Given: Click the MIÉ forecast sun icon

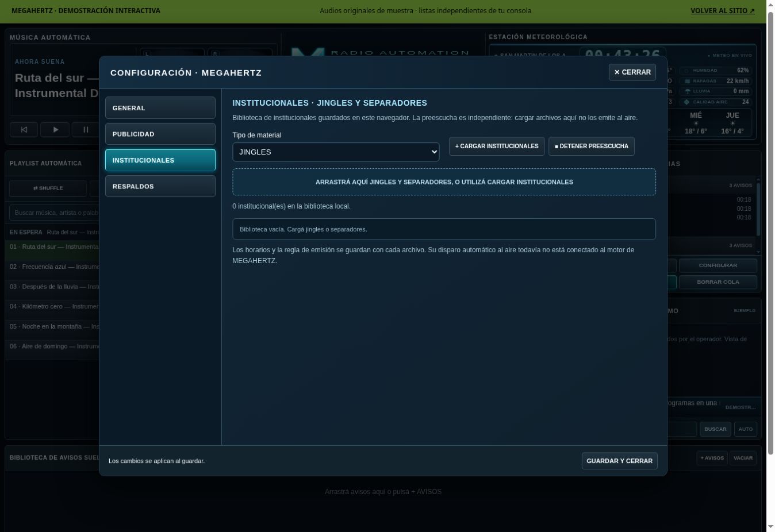Looking at the screenshot, I should [696, 124].
